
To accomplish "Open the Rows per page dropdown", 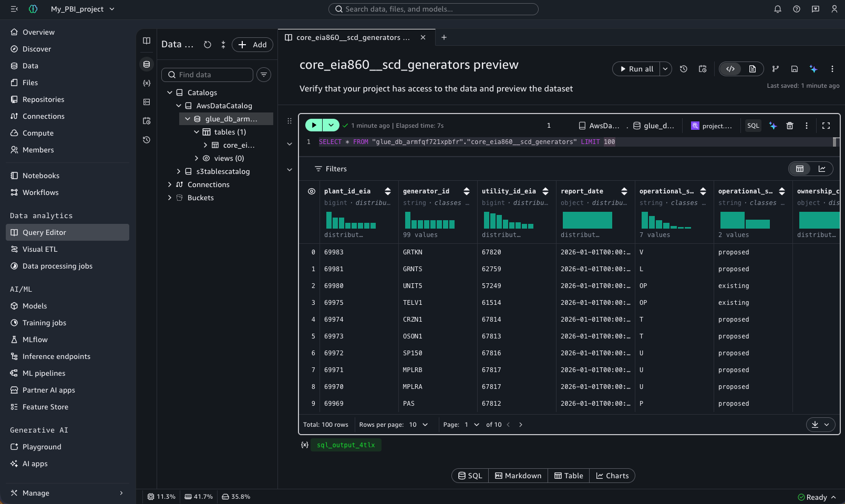I will pos(419,425).
